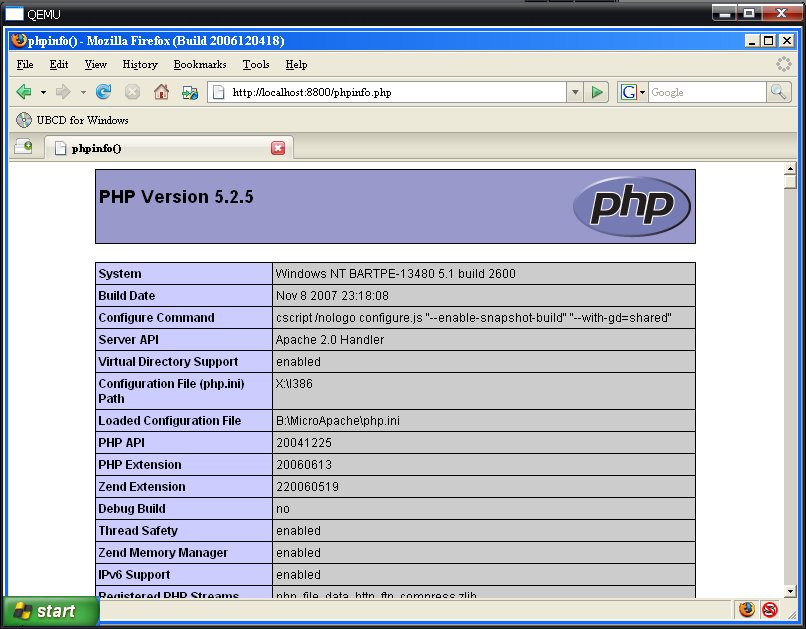
Task: Open the Google search engine selector
Action: coord(632,92)
